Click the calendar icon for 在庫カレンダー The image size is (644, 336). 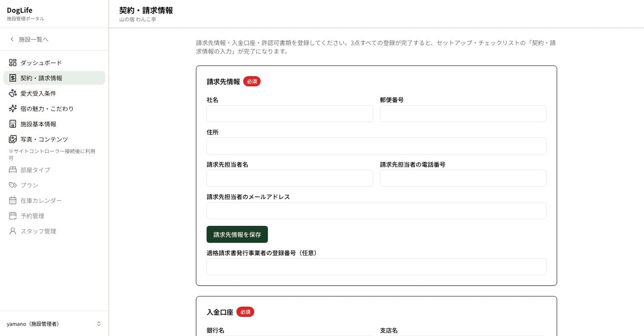(13, 201)
